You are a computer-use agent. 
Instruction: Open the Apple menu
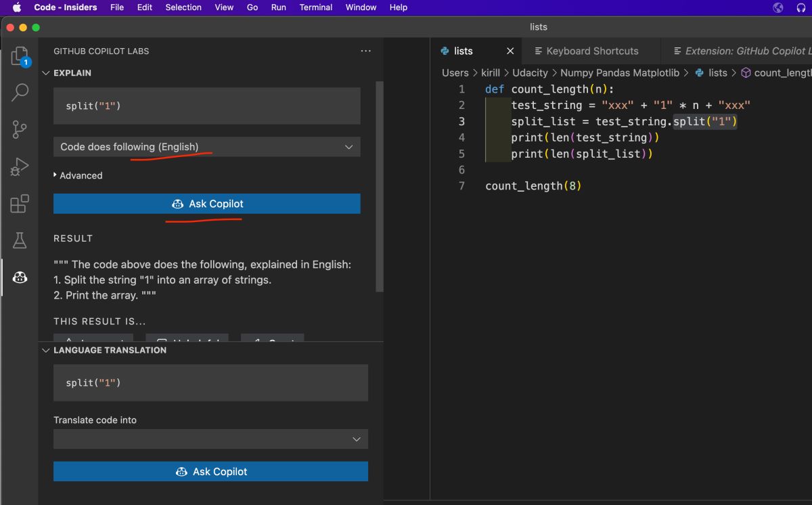pos(16,7)
